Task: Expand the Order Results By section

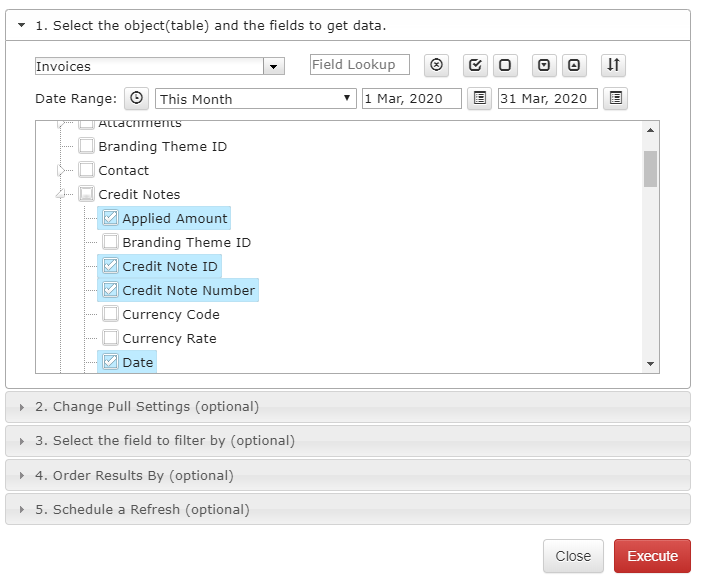Action: [x=348, y=476]
